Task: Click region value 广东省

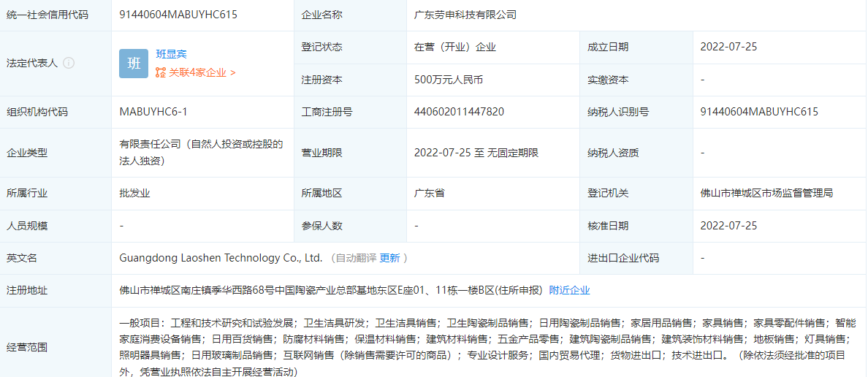Action: (x=430, y=193)
